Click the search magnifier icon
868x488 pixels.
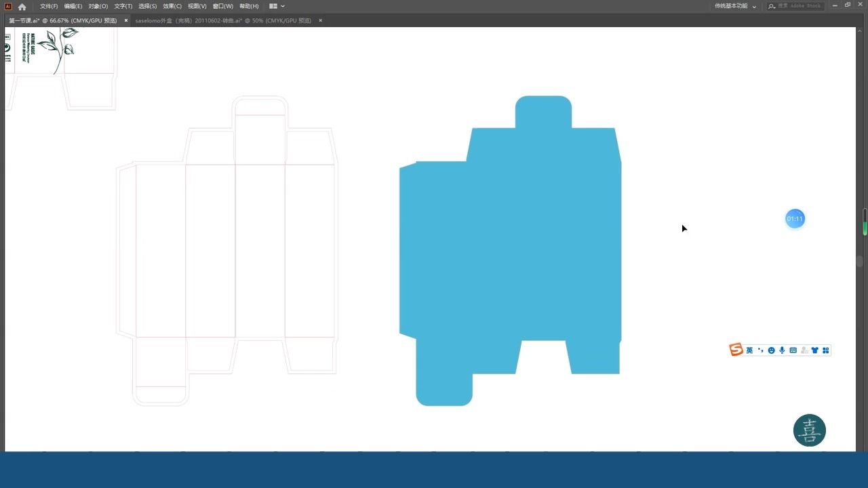[x=772, y=6]
